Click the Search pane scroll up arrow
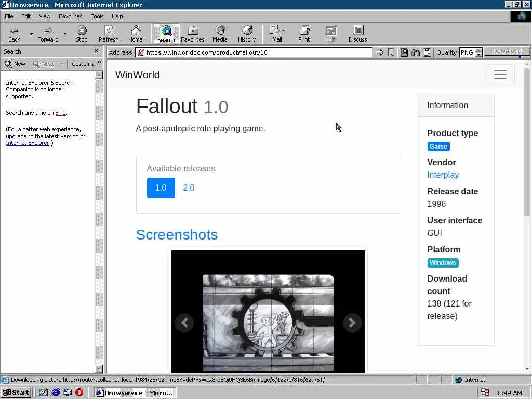532x399 pixels. (x=98, y=75)
